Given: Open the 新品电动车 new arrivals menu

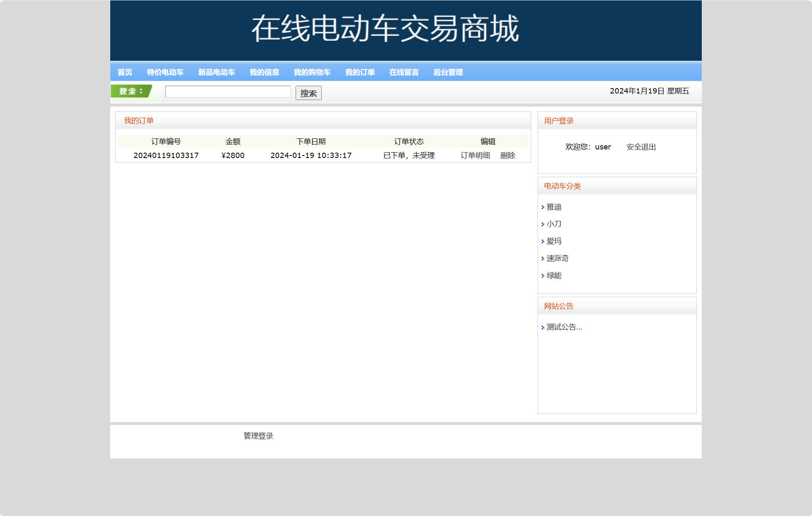Looking at the screenshot, I should tap(216, 72).
